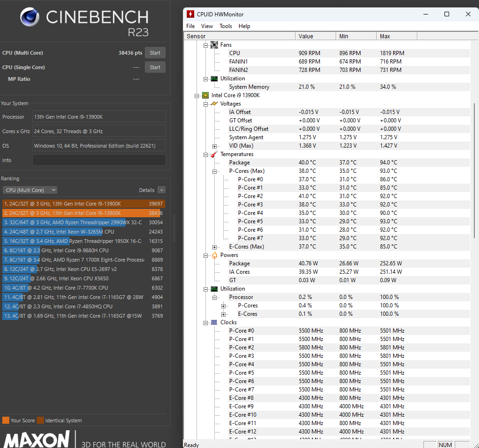Select the Intel Xeon W-3265M ranking row
Screen dimensions: 479x448
84,232
